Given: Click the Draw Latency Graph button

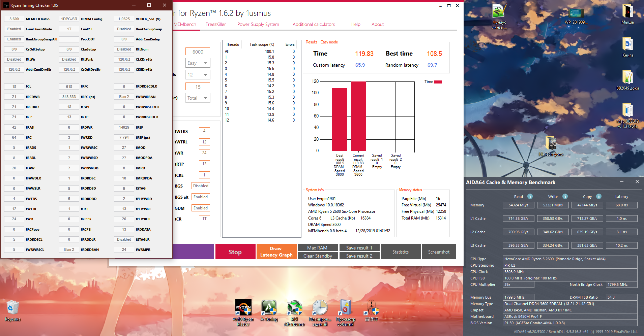Looking at the screenshot, I should click(276, 251).
